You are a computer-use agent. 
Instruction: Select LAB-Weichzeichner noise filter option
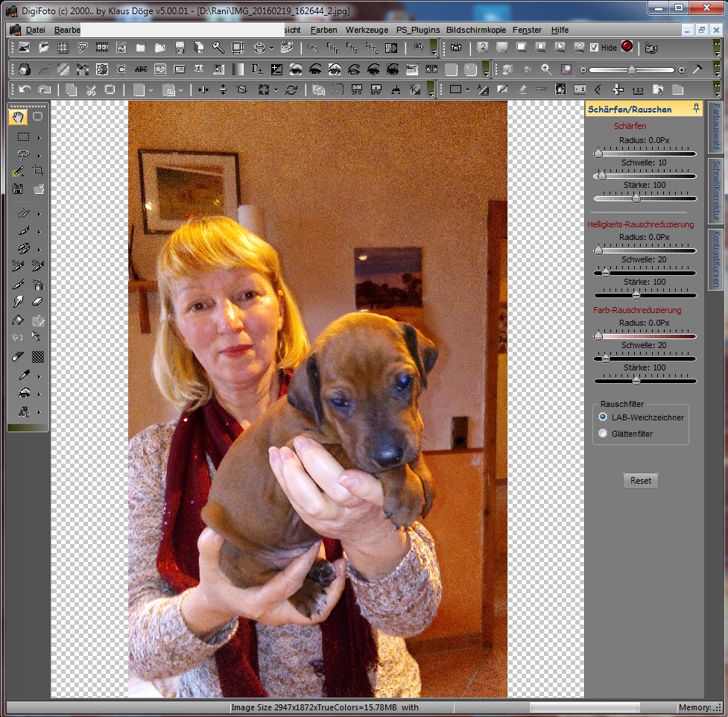[x=603, y=417]
